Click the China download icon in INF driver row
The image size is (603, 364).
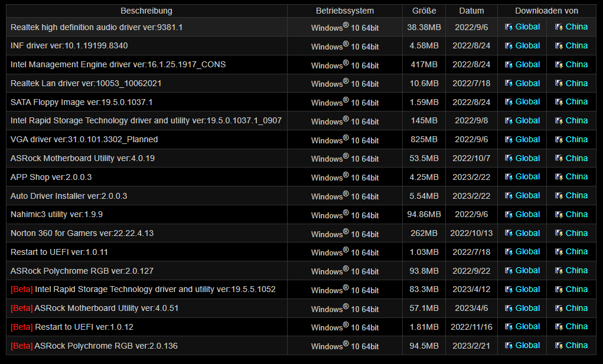click(559, 45)
